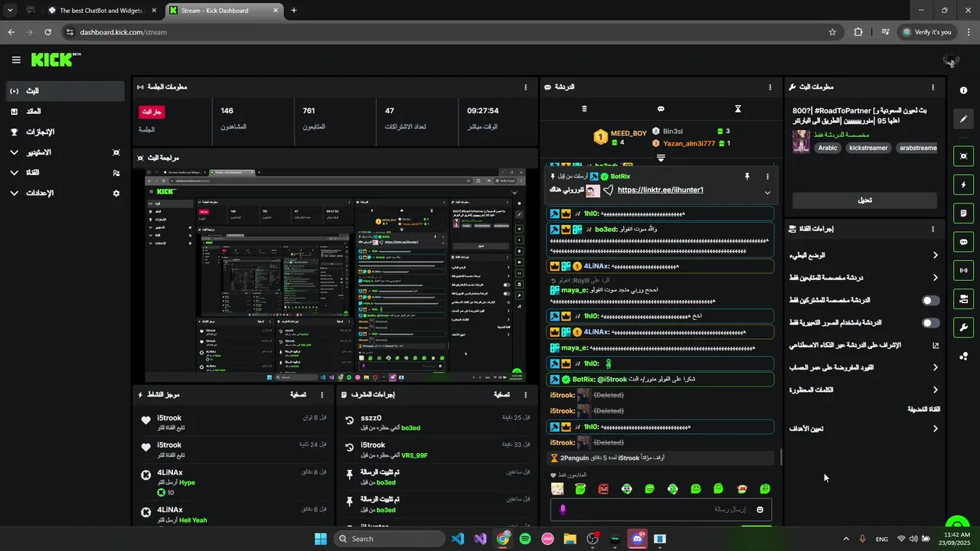Click the chat message input field
The width and height of the screenshot is (980, 551).
(x=661, y=510)
